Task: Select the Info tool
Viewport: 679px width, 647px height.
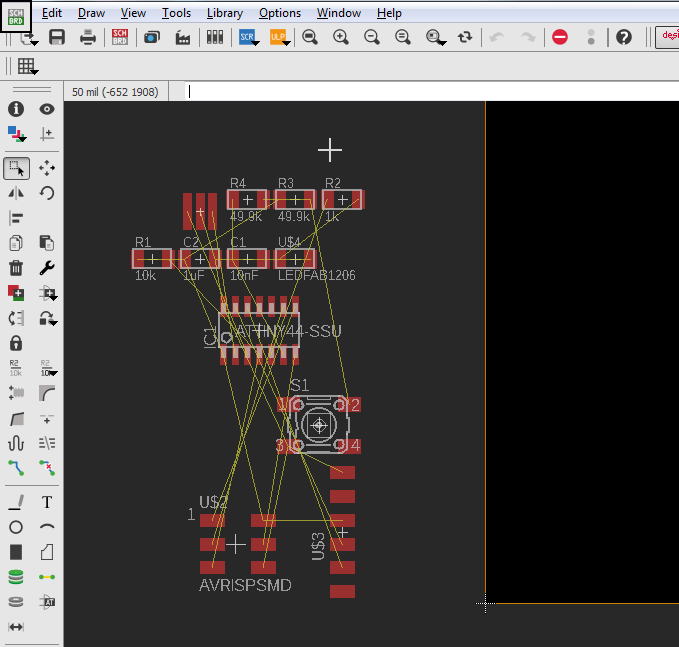Action: 16,109
